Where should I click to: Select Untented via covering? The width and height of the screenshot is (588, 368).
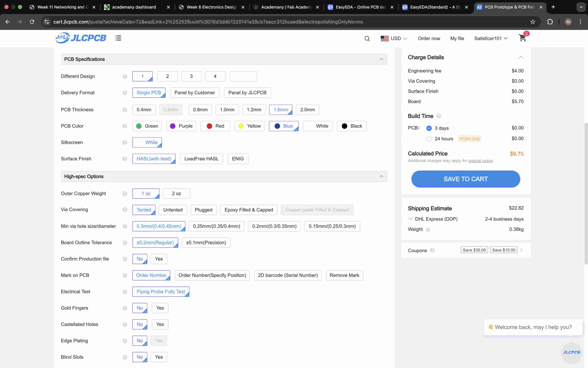point(173,210)
